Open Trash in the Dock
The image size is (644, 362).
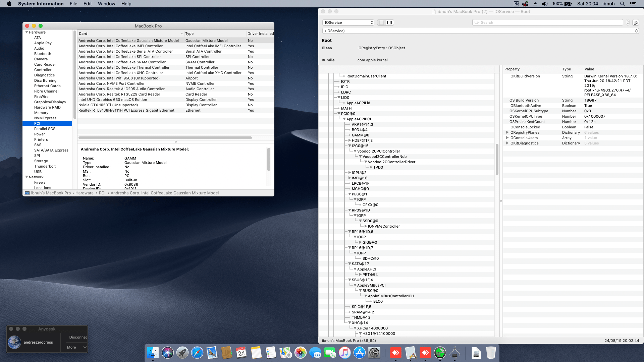tap(491, 353)
